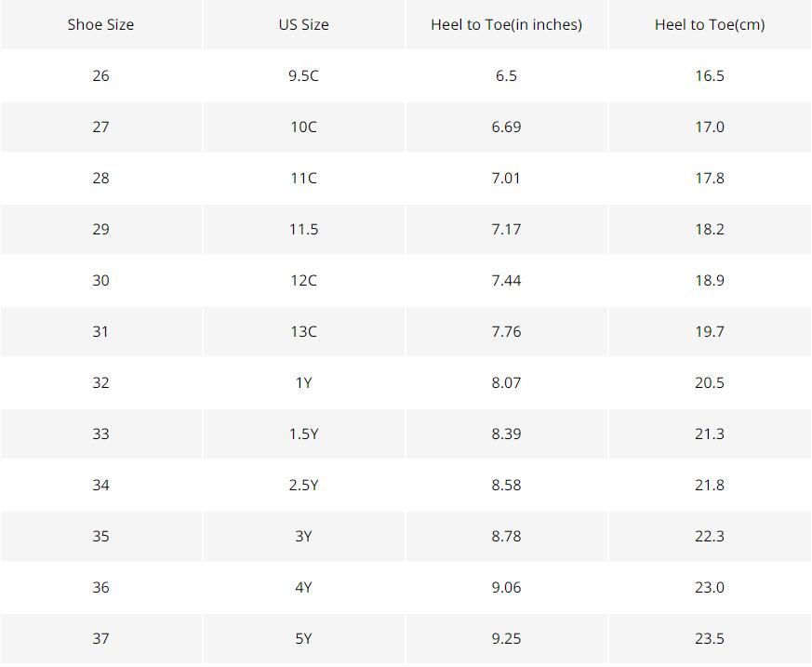The image size is (812, 667).
Task: Click shoe size 26 cell
Action: point(101,75)
